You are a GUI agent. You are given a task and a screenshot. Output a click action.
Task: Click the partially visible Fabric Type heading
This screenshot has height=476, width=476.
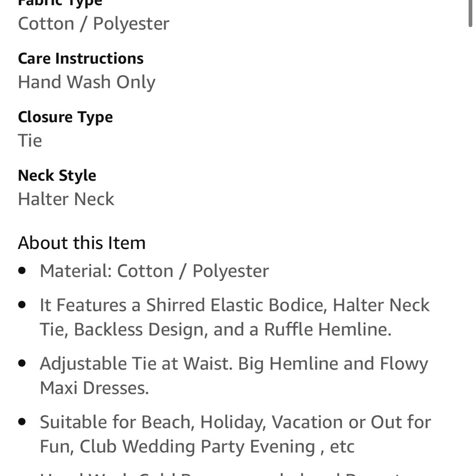60,3
